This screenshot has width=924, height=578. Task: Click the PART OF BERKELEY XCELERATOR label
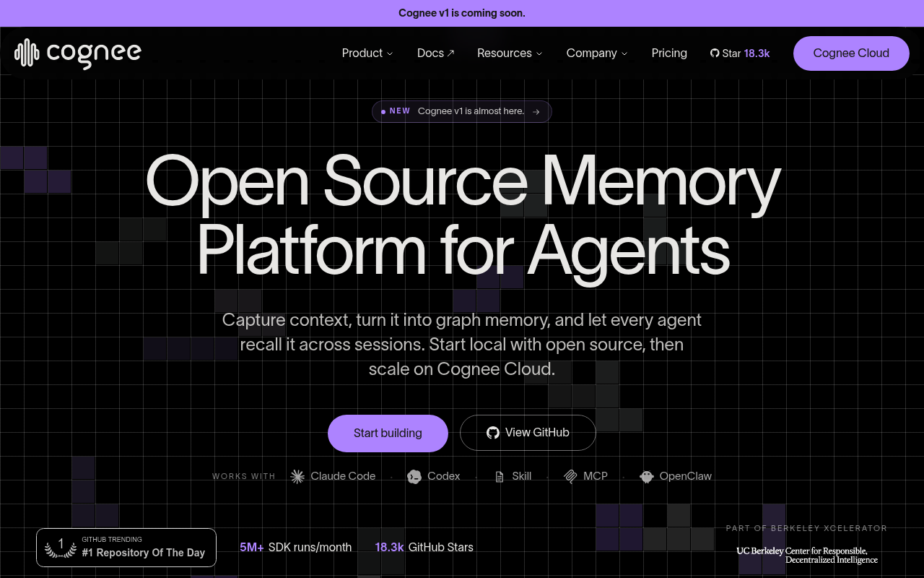[x=806, y=528]
